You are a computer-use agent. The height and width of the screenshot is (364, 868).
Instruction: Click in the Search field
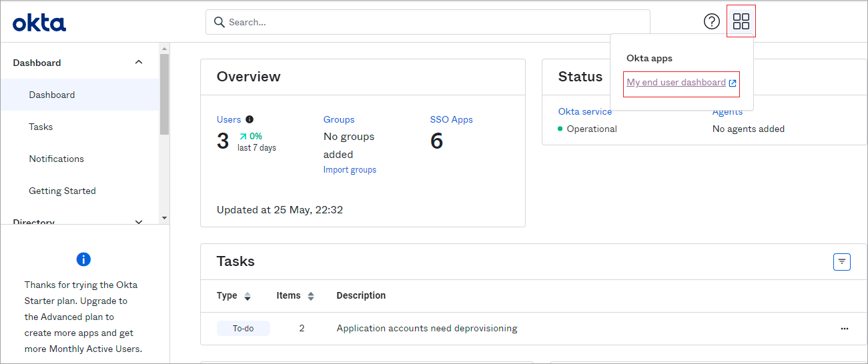(428, 22)
